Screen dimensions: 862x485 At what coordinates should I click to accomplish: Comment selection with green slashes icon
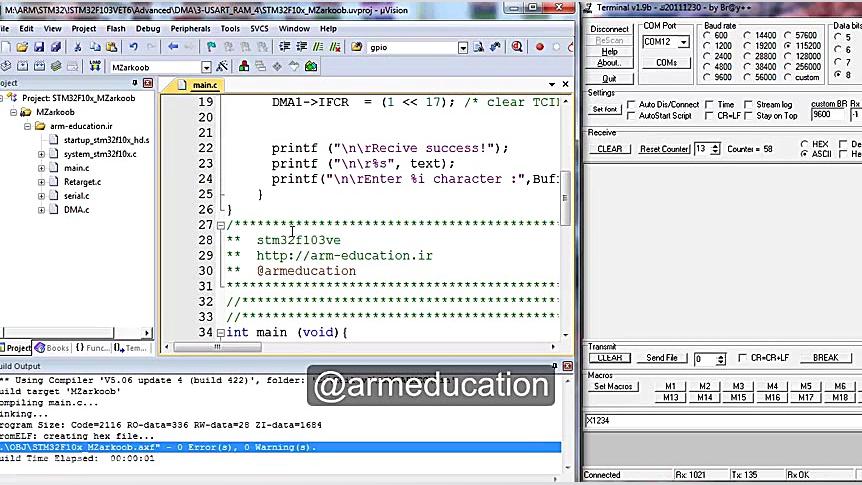click(x=318, y=47)
